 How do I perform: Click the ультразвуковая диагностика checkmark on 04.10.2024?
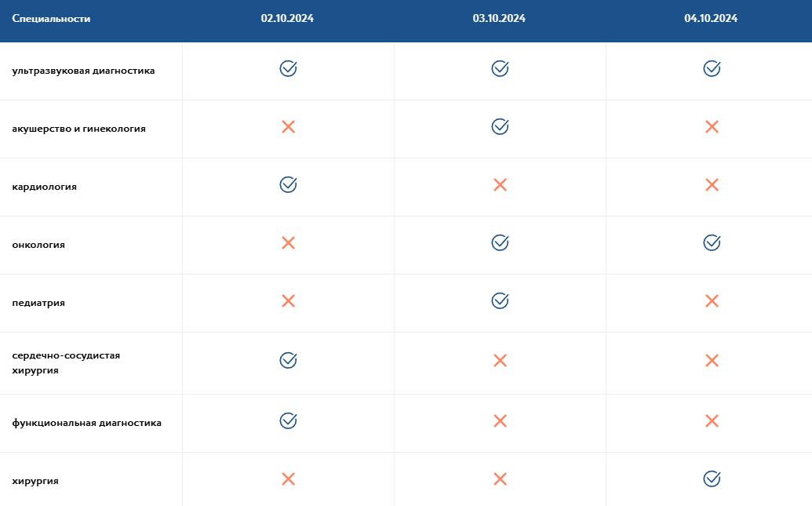712,68
